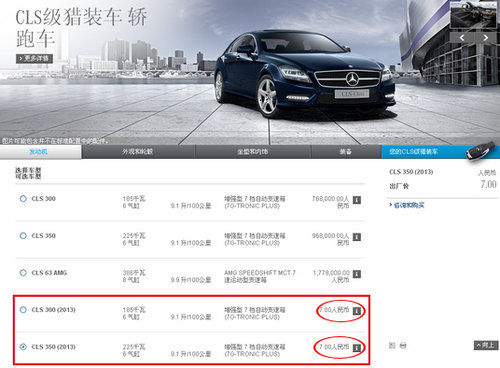
Task: Switch to the 发动机 tab
Action: coord(40,152)
